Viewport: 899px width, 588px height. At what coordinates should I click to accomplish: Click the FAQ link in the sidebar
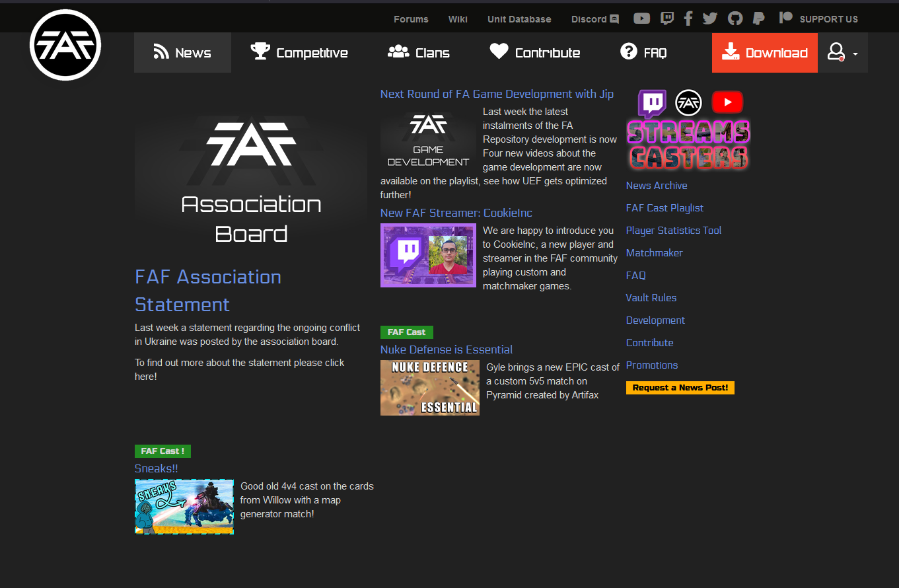(x=636, y=276)
